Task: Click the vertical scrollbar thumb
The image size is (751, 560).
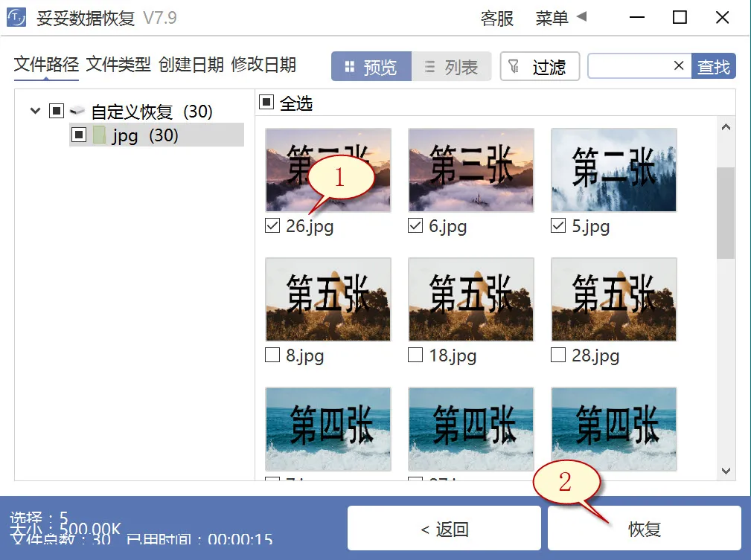Action: (x=726, y=212)
